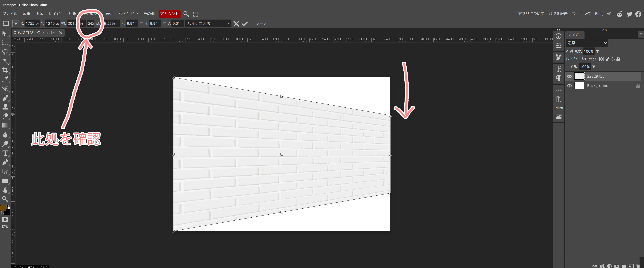
Task: Open the ファイル menu
Action: [10, 14]
